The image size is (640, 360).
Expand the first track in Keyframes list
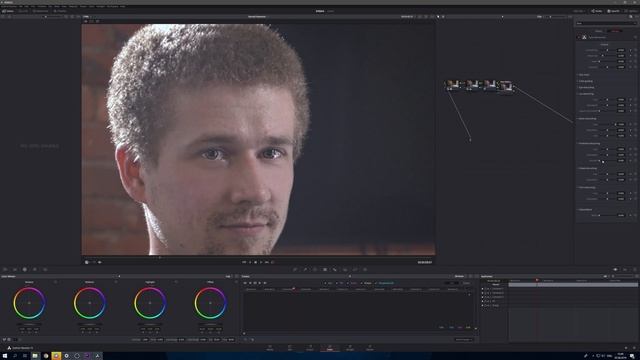click(482, 289)
